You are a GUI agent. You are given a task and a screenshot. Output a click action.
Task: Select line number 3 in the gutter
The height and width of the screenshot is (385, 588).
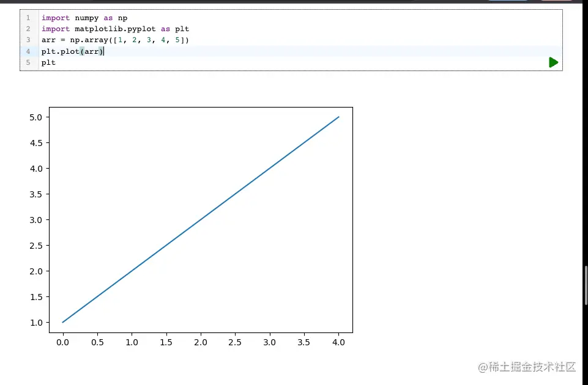pyautogui.click(x=28, y=40)
